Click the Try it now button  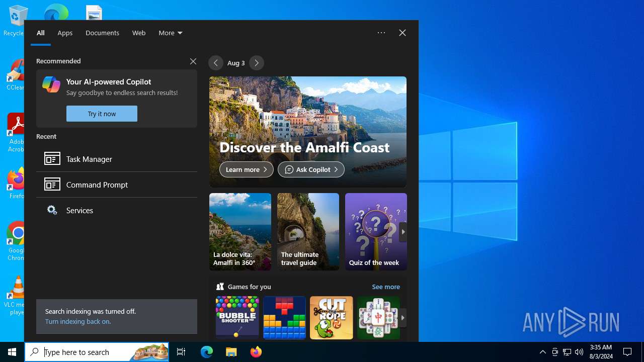pos(102,114)
